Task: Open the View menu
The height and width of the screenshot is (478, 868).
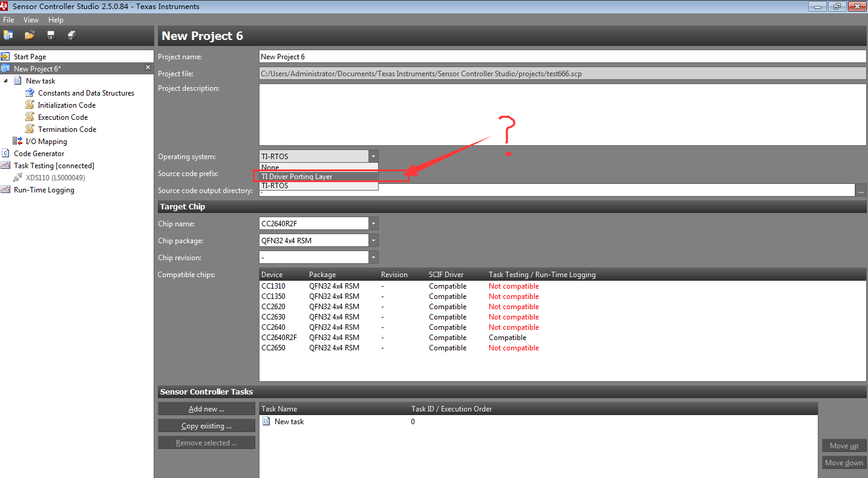Action: pos(31,20)
